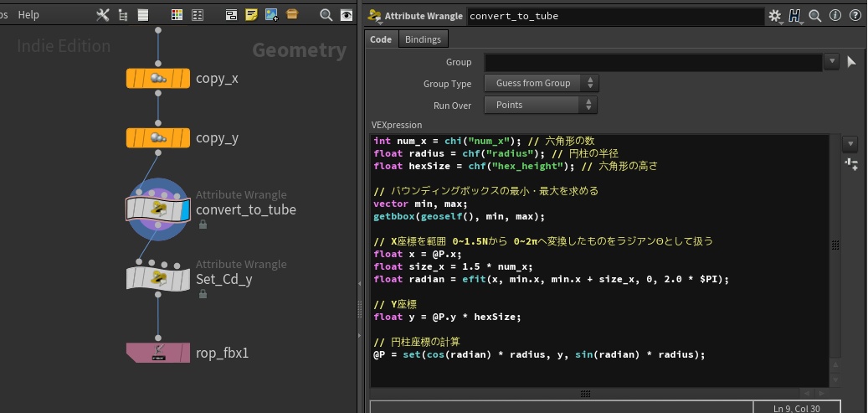Click the rop_fbx1 node name label
The image size is (868, 413).
click(x=222, y=353)
